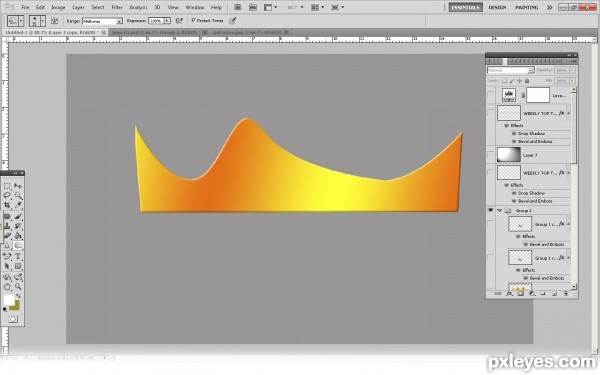The width and height of the screenshot is (600, 375).
Task: Open the Fill dropdown arrow
Action: [572, 81]
